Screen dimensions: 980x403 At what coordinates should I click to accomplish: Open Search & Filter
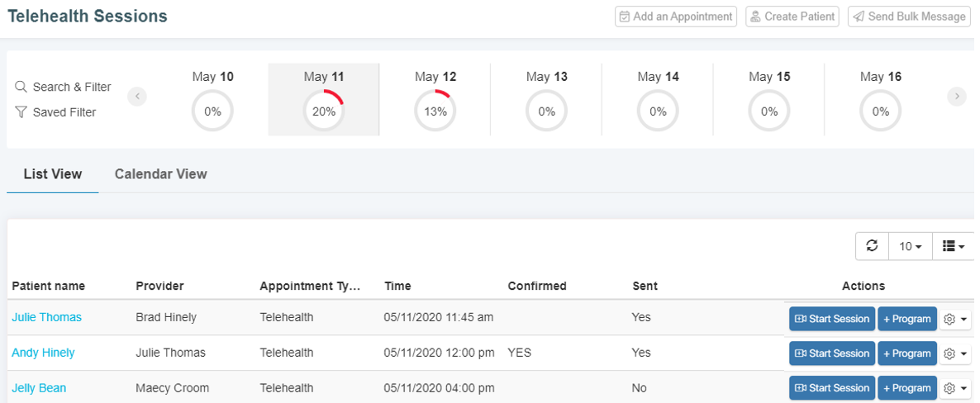[63, 87]
